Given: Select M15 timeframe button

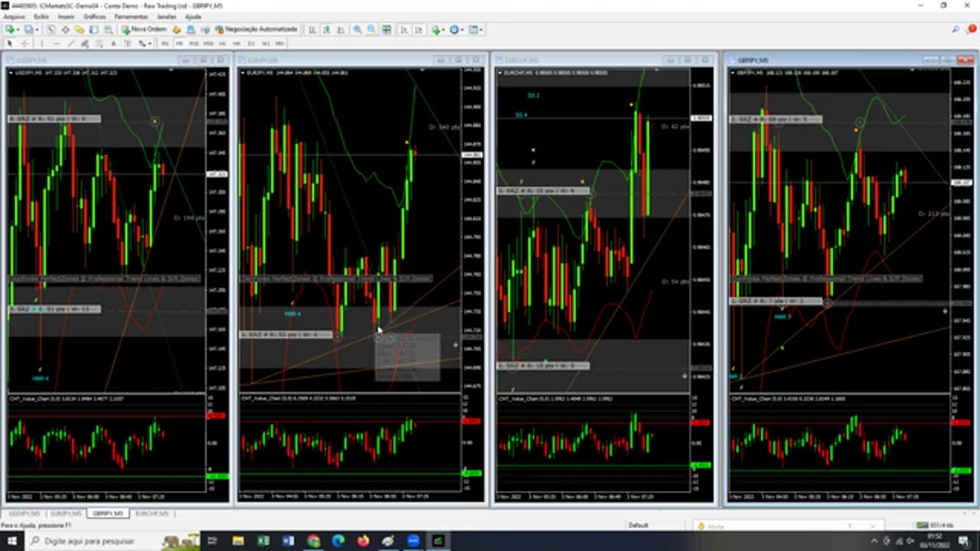Looking at the screenshot, I should (194, 43).
